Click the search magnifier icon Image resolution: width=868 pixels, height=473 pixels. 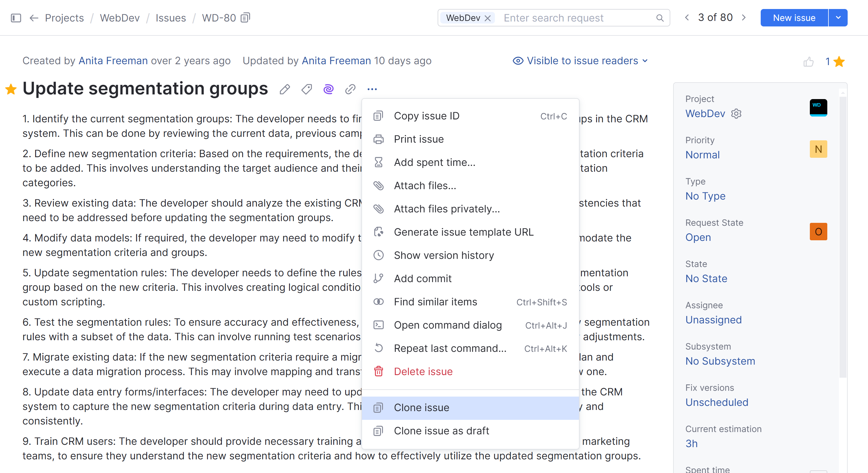click(660, 17)
